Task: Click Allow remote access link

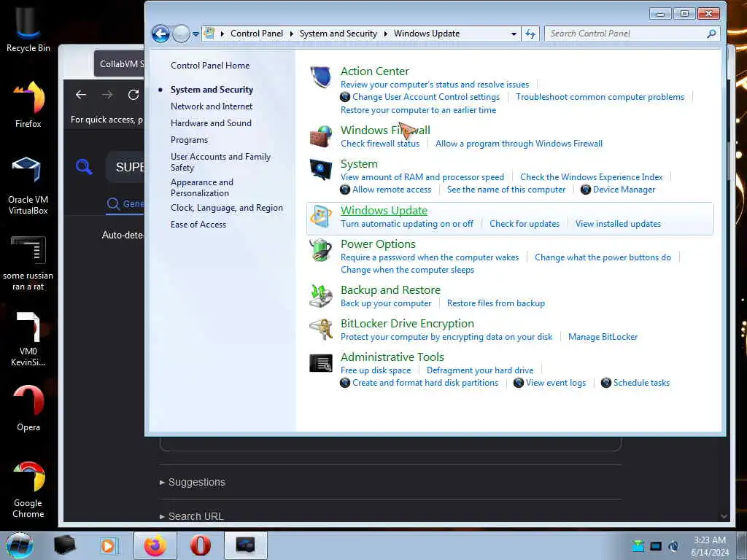Action: (392, 190)
